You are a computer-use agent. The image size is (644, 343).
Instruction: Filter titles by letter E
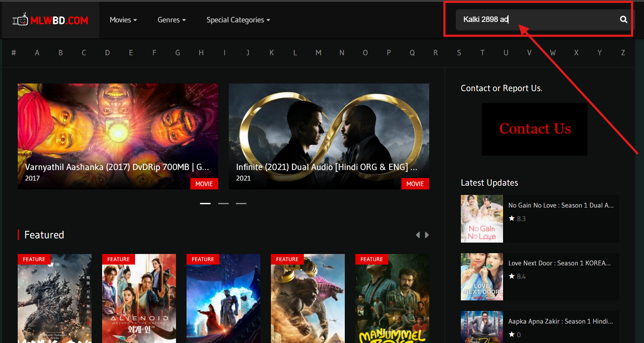[131, 53]
